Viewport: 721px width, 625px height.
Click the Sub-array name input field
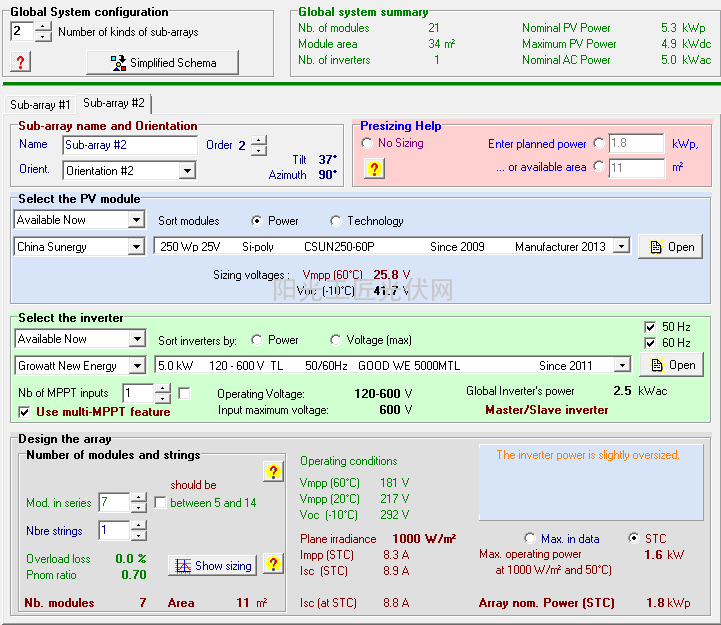coord(129,145)
